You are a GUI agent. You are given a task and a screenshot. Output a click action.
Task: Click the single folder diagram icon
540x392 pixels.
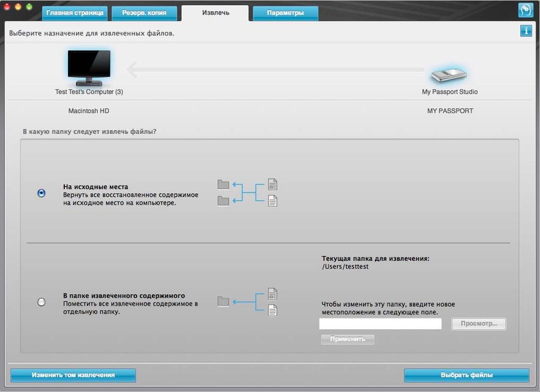(x=223, y=302)
